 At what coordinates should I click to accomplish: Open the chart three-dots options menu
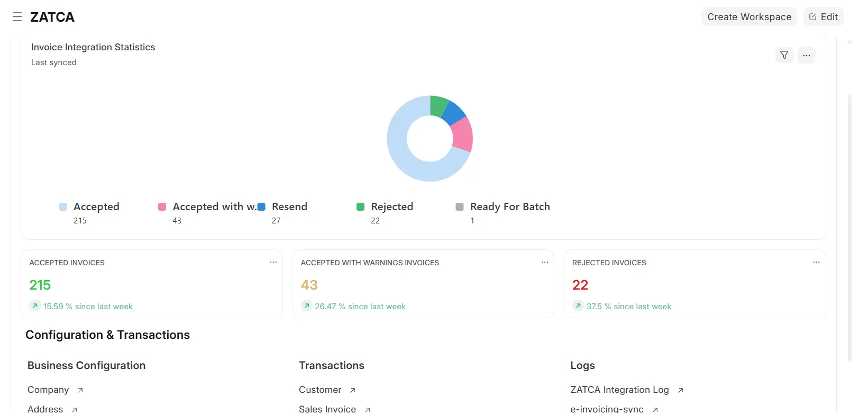806,55
